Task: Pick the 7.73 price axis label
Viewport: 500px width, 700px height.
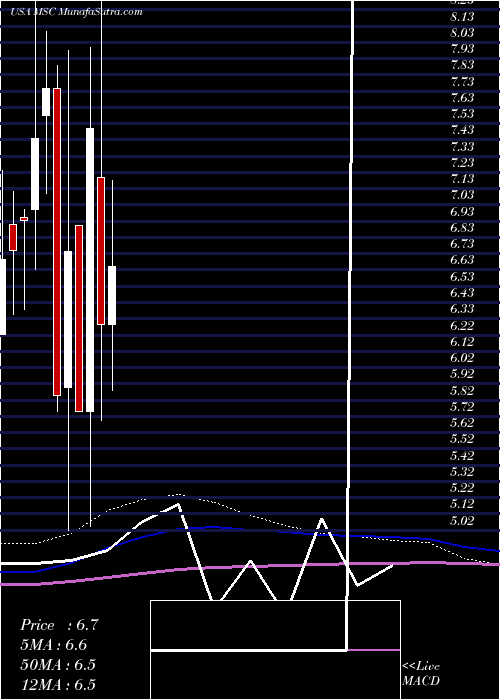Action: [x=463, y=82]
